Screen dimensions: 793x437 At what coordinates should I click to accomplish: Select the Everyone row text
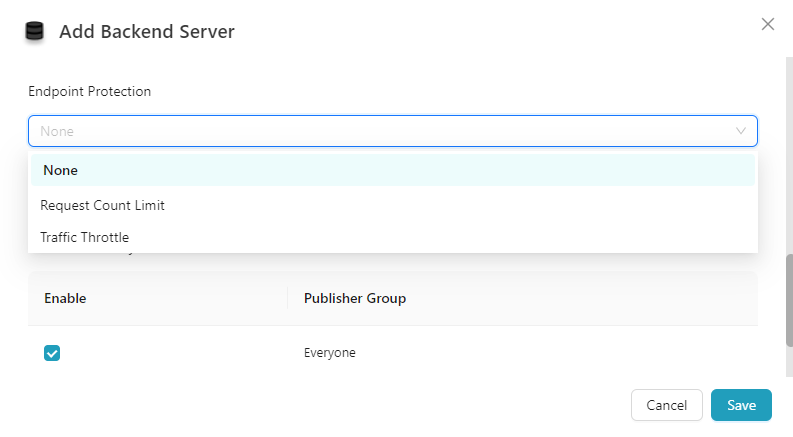(330, 353)
